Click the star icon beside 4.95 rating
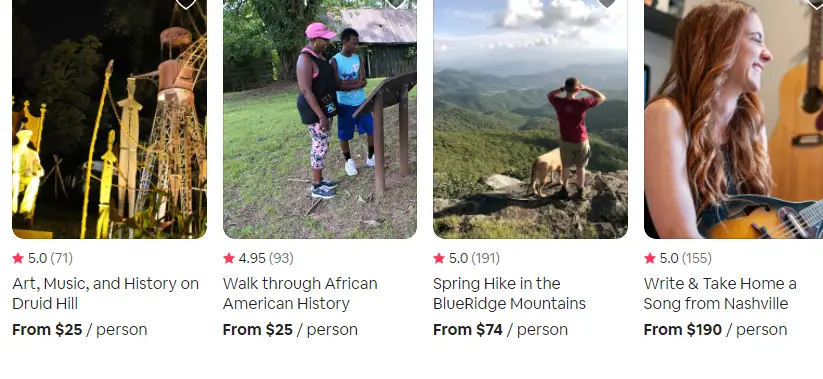This screenshot has height=379, width=823. click(x=229, y=258)
